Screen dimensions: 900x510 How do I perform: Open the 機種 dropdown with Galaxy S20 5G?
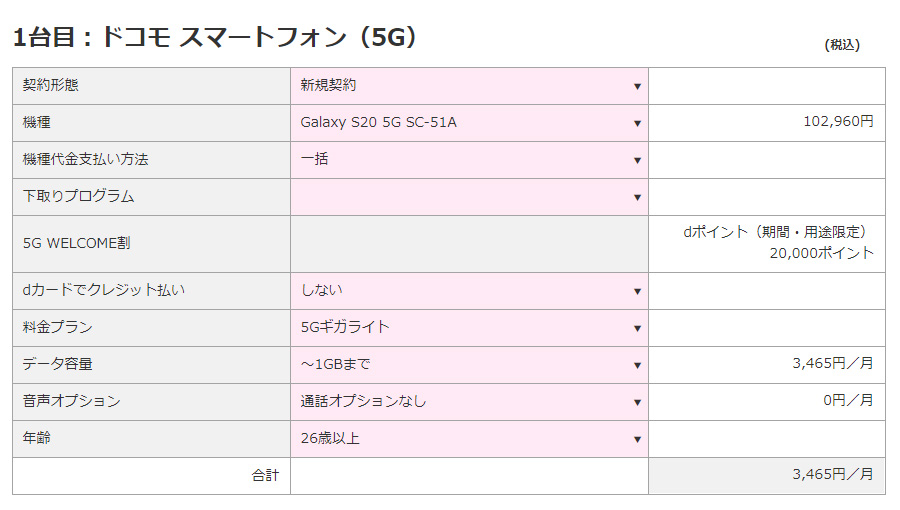pyautogui.click(x=469, y=123)
